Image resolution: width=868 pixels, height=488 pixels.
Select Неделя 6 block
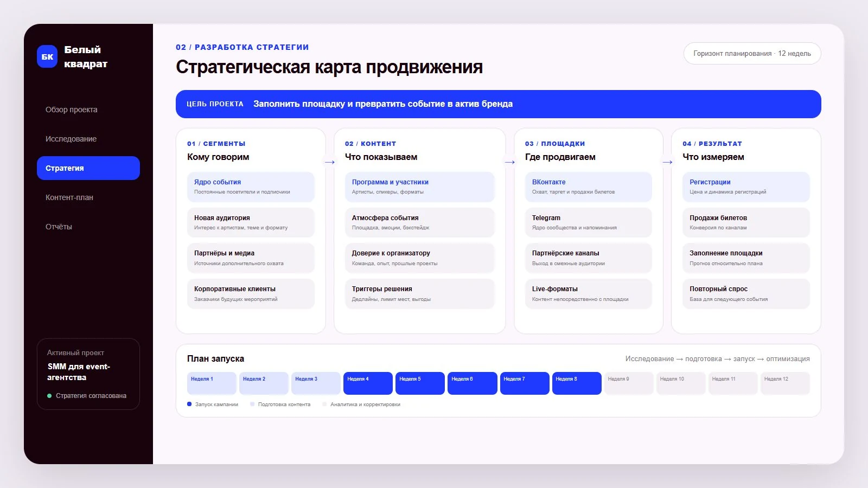coord(473,383)
